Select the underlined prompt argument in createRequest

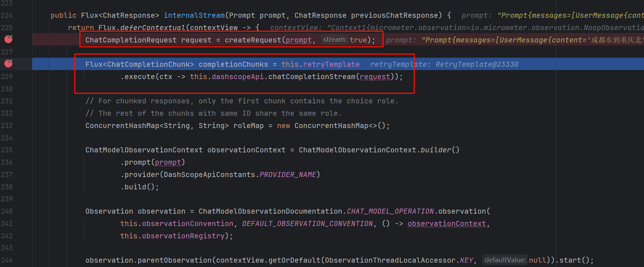[x=298, y=40]
